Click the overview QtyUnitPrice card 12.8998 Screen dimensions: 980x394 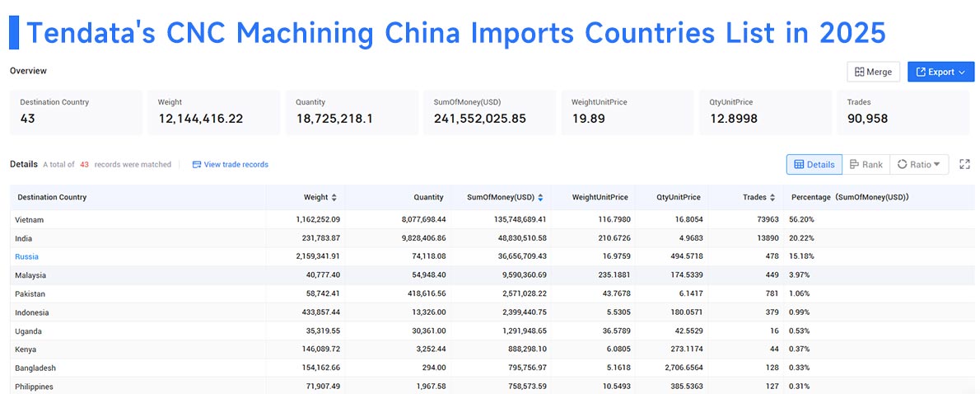coord(766,113)
